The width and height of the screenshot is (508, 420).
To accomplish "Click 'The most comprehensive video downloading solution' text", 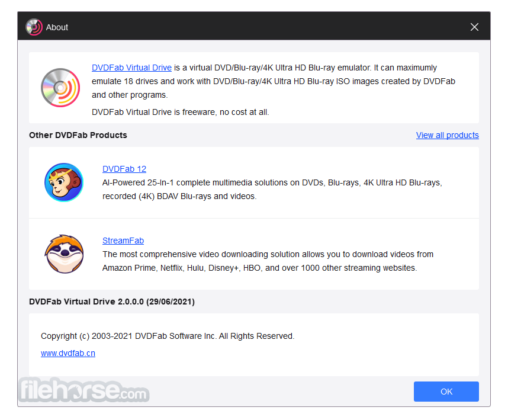I will coord(268,254).
